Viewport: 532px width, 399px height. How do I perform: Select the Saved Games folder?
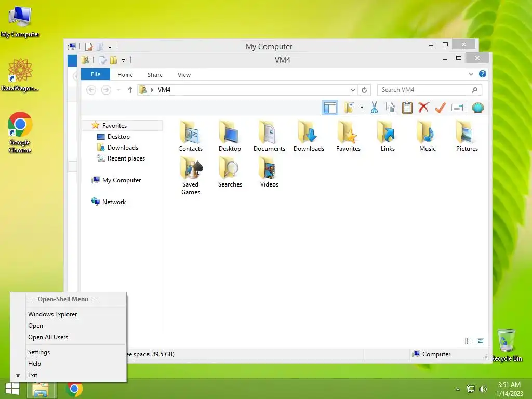click(x=190, y=176)
